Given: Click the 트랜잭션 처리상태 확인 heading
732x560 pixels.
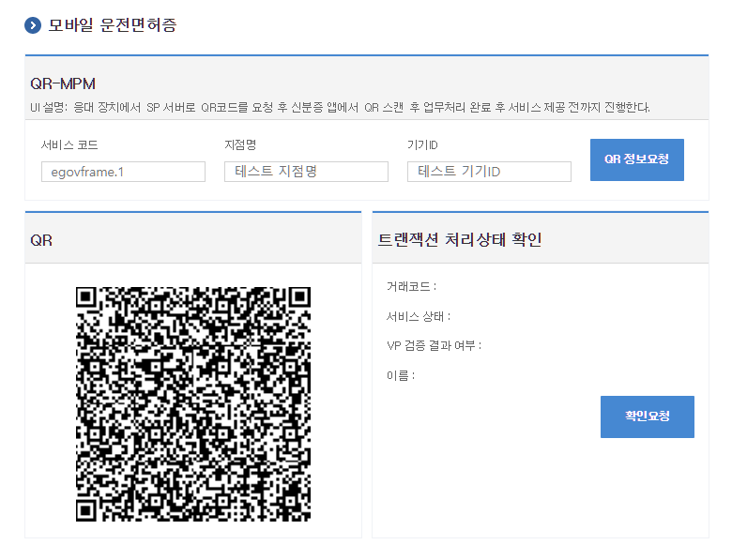Looking at the screenshot, I should (x=459, y=240).
